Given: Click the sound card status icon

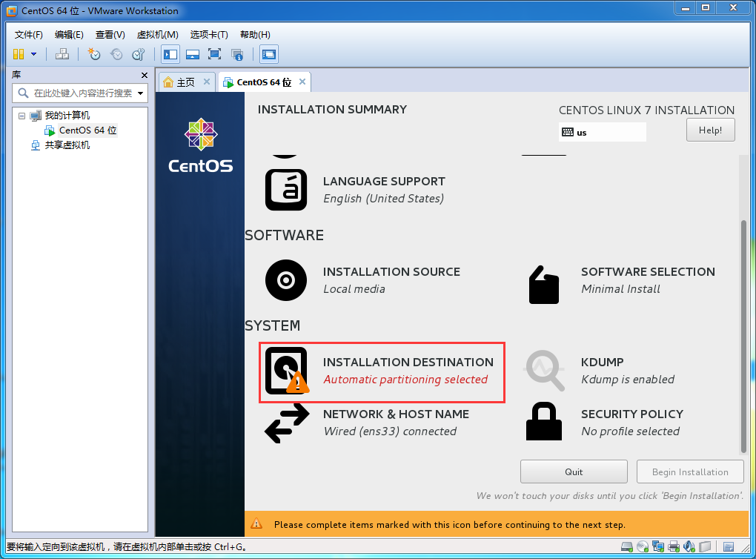Looking at the screenshot, I should [689, 547].
